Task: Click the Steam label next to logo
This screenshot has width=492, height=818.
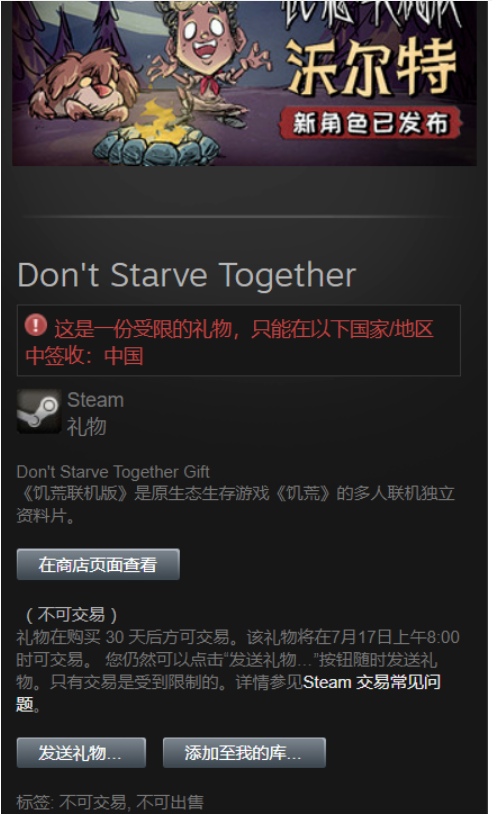Action: point(95,400)
